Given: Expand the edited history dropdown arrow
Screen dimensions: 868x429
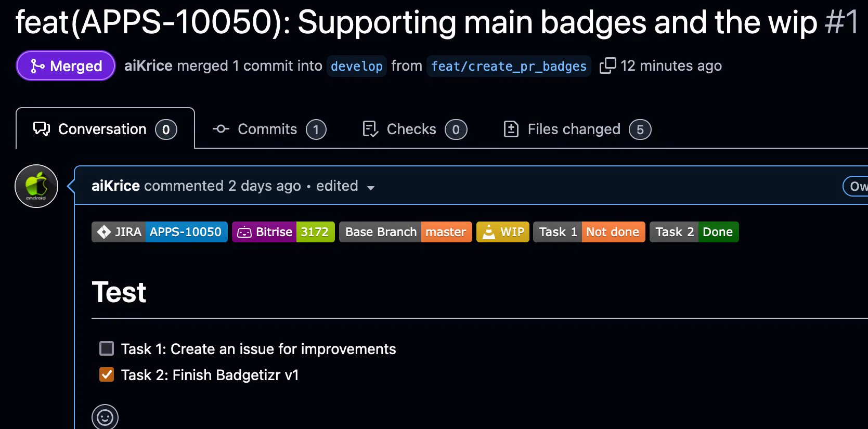Looking at the screenshot, I should [371, 188].
